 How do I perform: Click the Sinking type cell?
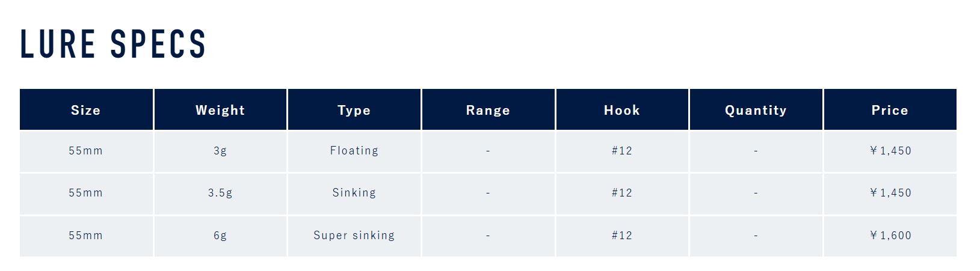point(354,193)
